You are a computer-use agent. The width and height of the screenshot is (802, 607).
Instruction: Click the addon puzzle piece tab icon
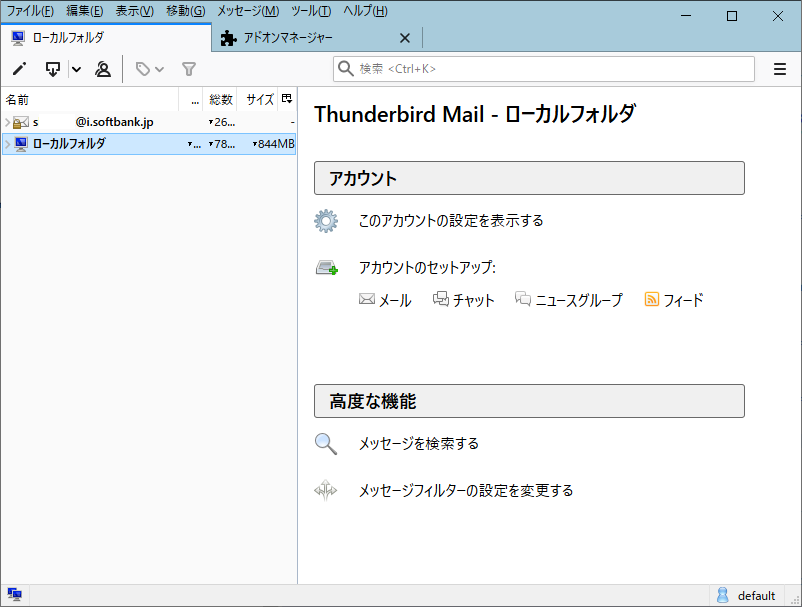click(228, 38)
